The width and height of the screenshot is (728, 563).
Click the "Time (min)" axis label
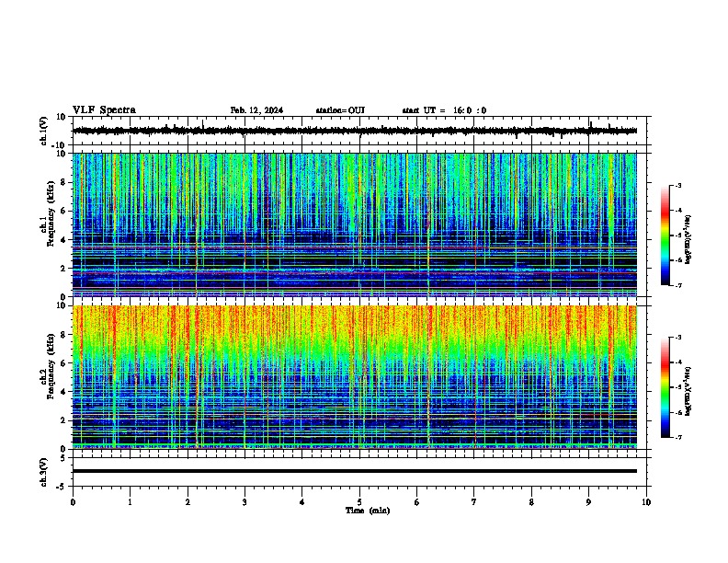click(368, 511)
